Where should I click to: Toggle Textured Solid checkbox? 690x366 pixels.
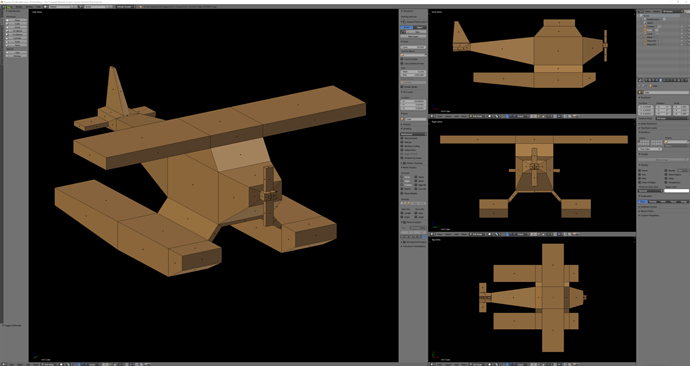[x=402, y=138]
